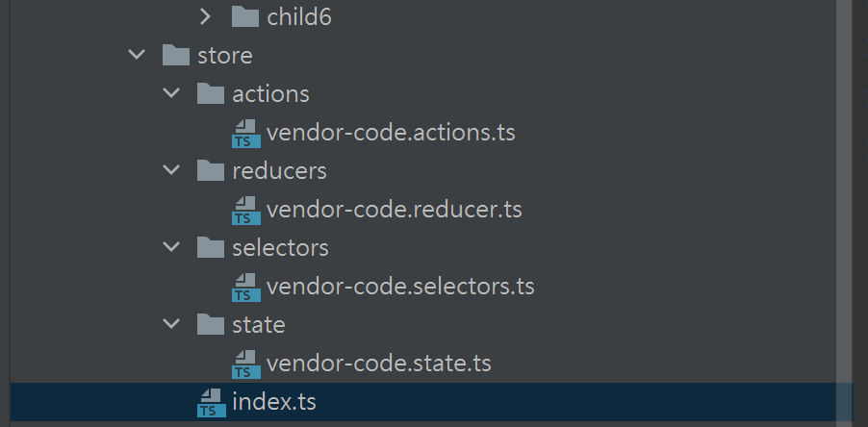Click the actions folder icon
This screenshot has height=427, width=868.
[x=211, y=93]
